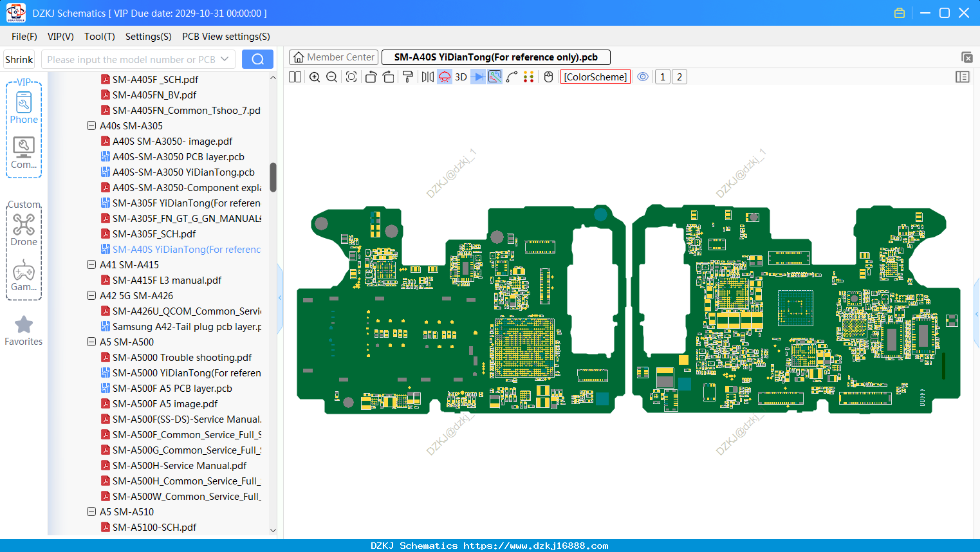Open the VIP(V) menu
This screenshot has height=552, width=980.
pyautogui.click(x=60, y=37)
